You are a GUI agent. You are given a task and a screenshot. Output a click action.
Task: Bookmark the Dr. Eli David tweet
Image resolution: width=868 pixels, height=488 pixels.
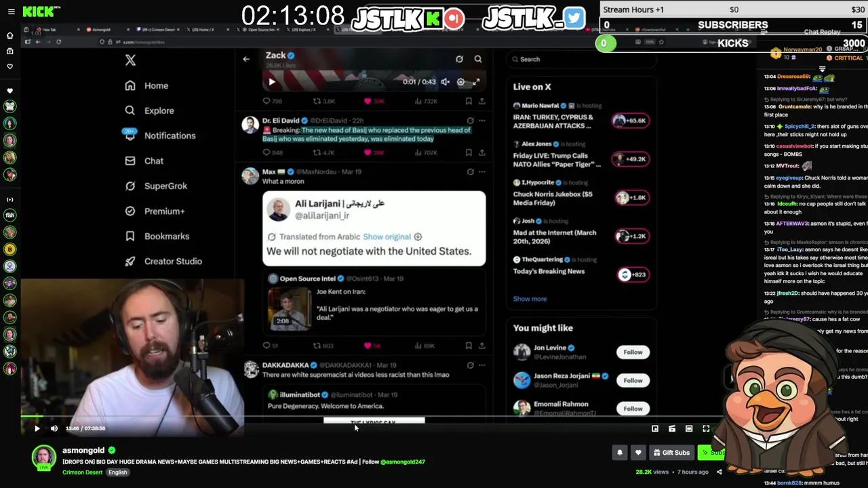(469, 152)
